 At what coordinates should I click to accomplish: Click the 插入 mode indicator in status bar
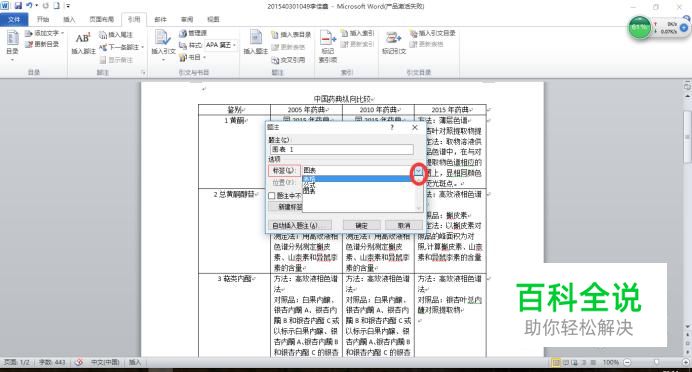pos(135,362)
